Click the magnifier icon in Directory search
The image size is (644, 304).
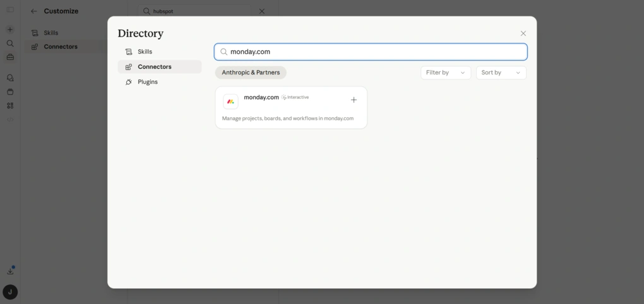224,52
